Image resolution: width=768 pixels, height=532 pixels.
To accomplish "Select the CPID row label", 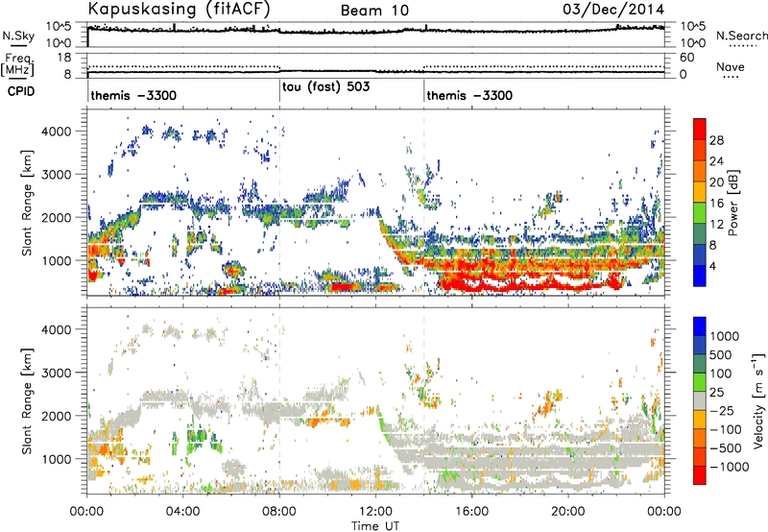I will tap(21, 91).
